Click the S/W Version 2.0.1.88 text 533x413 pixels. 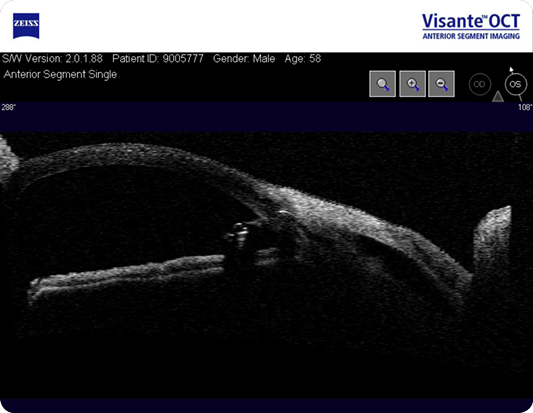click(x=52, y=58)
